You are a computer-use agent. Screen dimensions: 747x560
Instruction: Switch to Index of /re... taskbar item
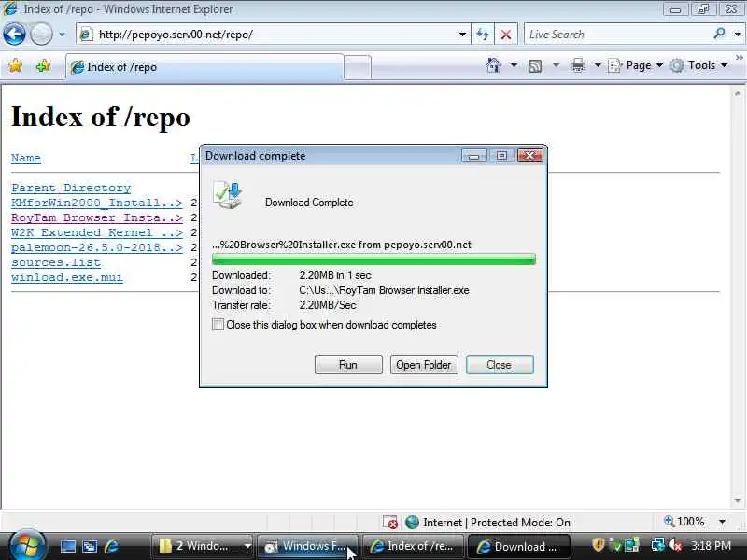pyautogui.click(x=413, y=546)
